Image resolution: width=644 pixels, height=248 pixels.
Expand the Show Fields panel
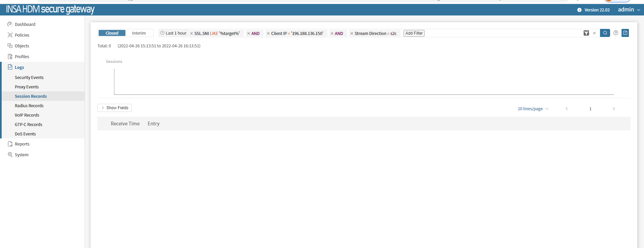pyautogui.click(x=114, y=108)
